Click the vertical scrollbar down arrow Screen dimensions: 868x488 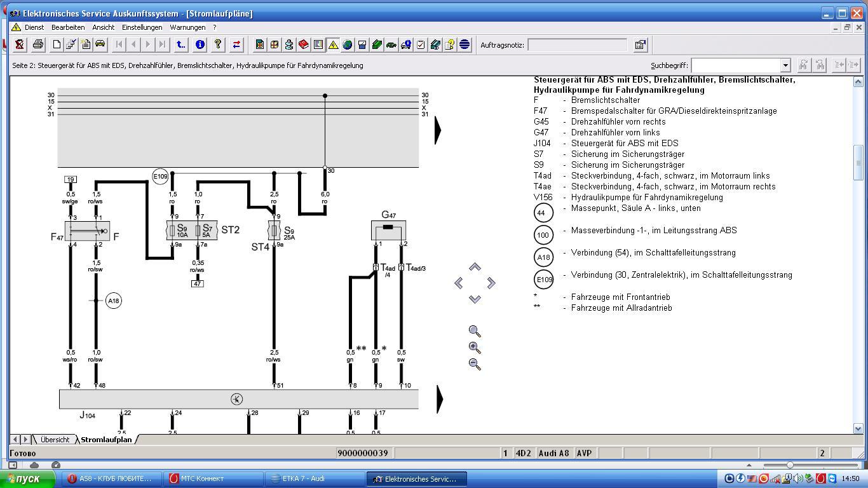[858, 429]
